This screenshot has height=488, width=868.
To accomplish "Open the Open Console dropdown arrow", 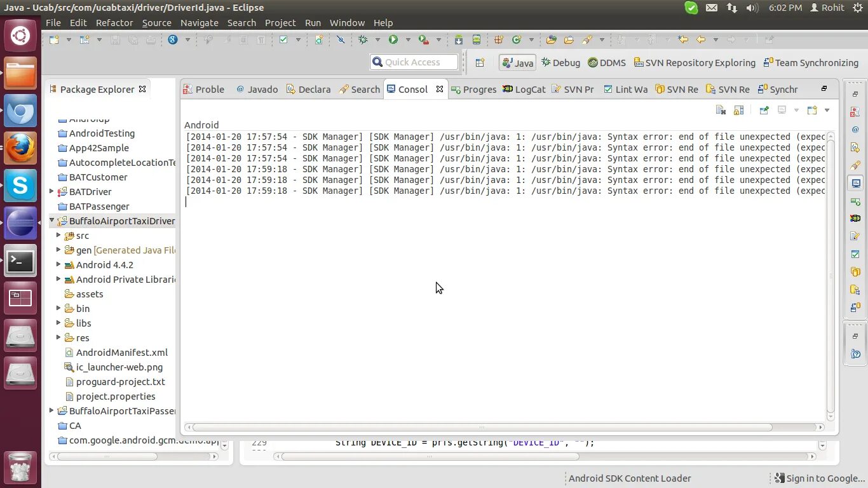I will [x=827, y=110].
